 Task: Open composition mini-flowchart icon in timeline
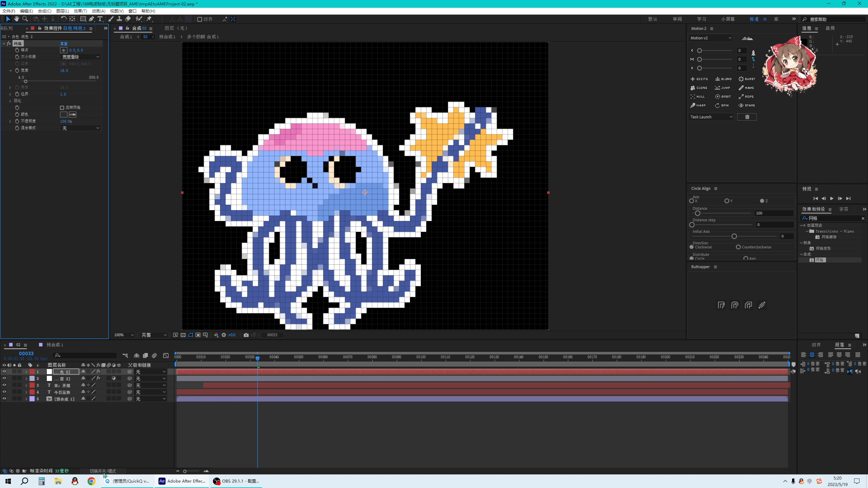point(125,356)
